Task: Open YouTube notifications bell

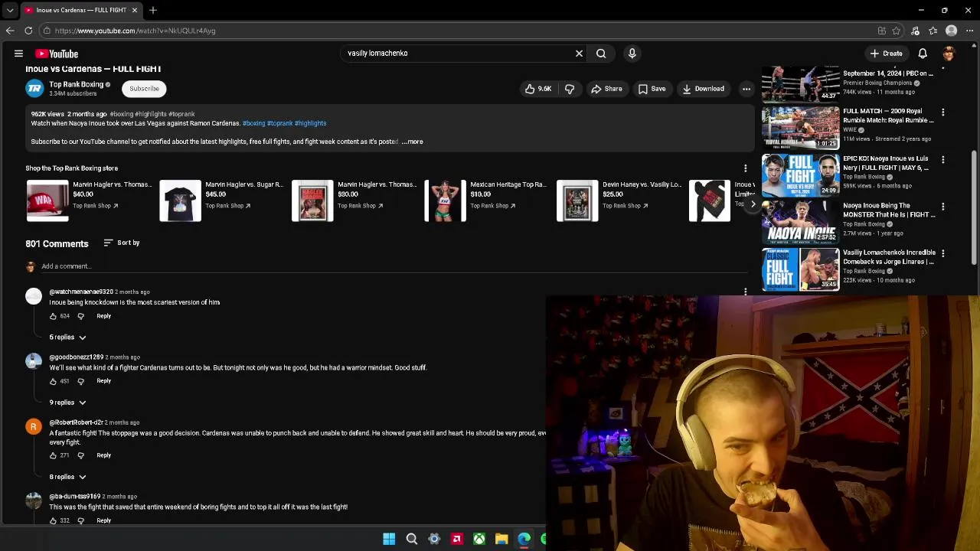Action: tap(923, 54)
